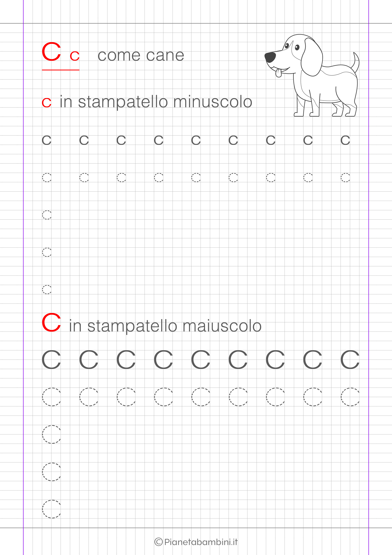Click the last dashed lowercase c in the full row
The image size is (392, 555).
click(345, 178)
